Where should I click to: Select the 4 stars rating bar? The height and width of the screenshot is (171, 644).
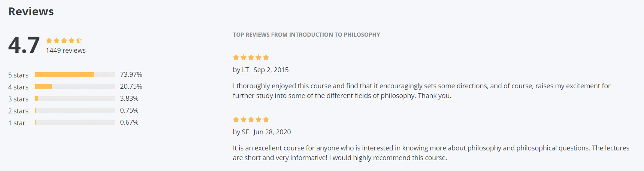pos(75,86)
